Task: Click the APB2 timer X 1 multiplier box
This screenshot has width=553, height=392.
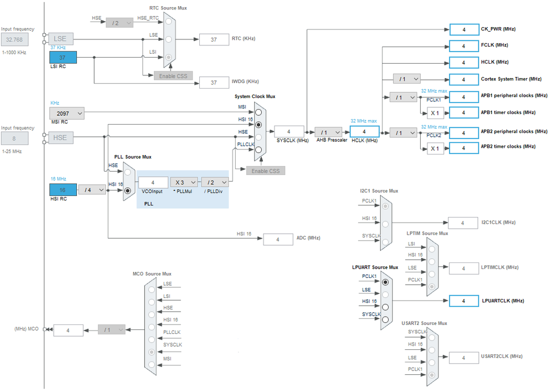Action: (x=435, y=148)
